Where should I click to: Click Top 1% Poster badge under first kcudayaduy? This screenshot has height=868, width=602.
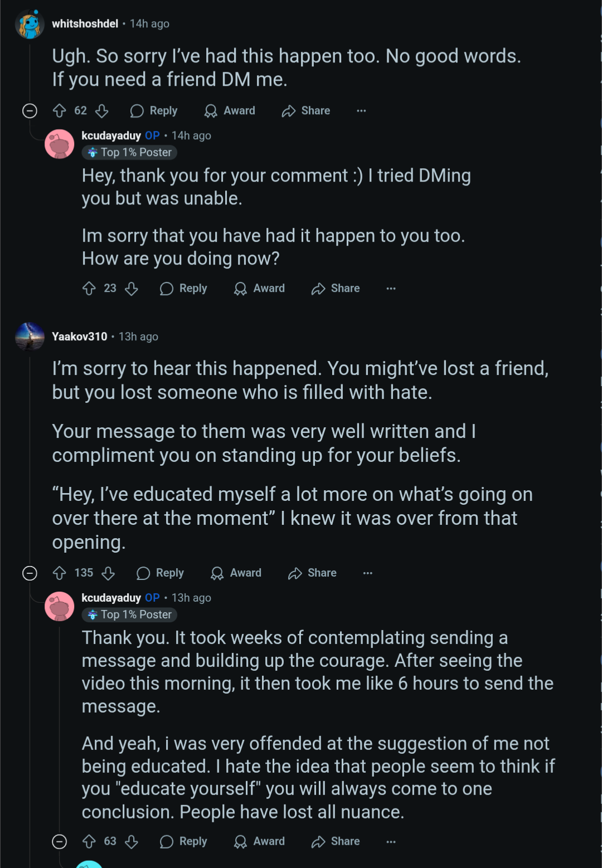pos(129,152)
